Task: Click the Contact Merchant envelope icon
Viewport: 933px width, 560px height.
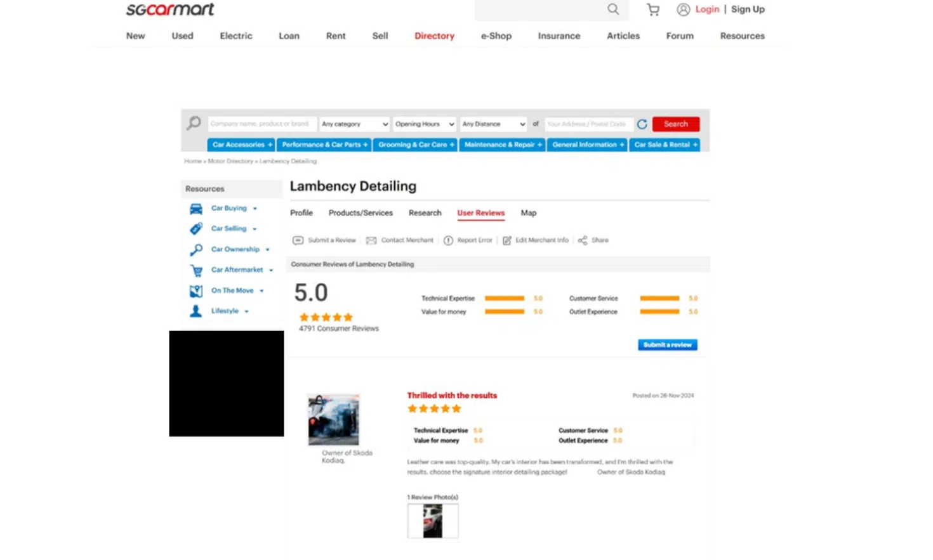Action: coord(371,240)
